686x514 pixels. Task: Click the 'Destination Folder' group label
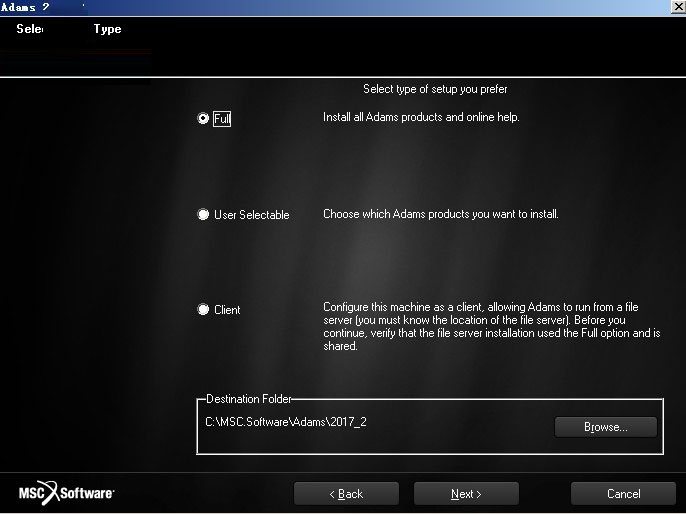(x=248, y=399)
